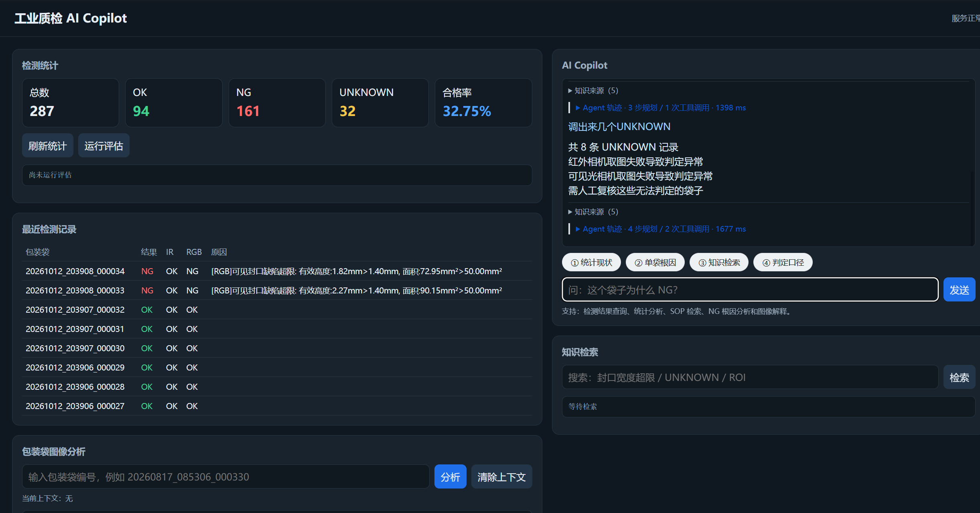Select record 20261012_203908_000034
Image resolution: width=980 pixels, height=513 pixels.
[277, 271]
